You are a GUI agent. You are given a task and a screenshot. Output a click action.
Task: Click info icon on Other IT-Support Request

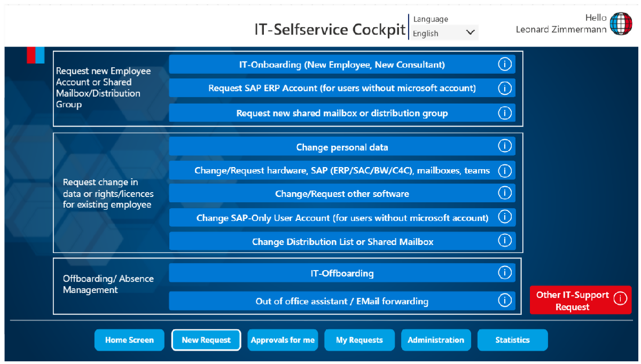coord(620,299)
